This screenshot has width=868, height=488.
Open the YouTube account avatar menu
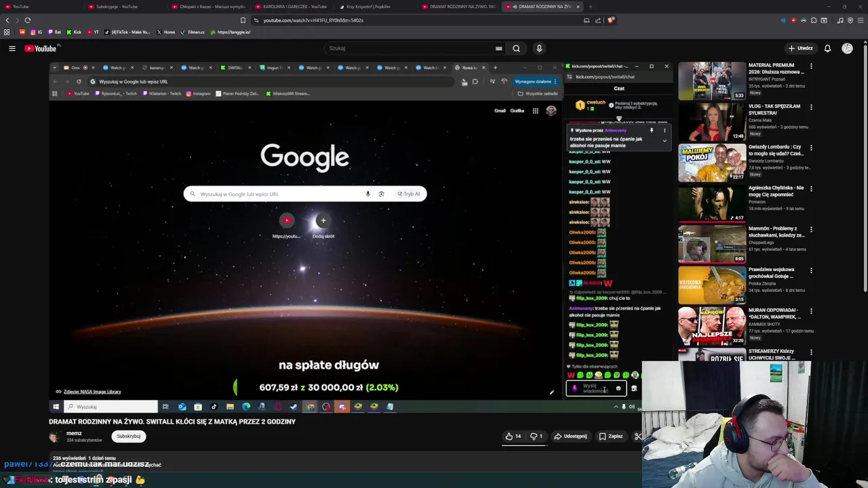tap(847, 48)
